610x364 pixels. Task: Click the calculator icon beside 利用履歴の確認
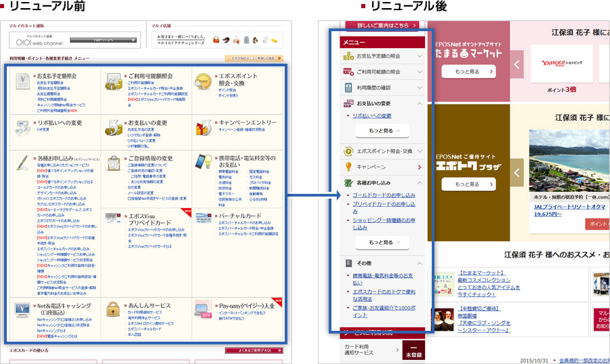[348, 87]
